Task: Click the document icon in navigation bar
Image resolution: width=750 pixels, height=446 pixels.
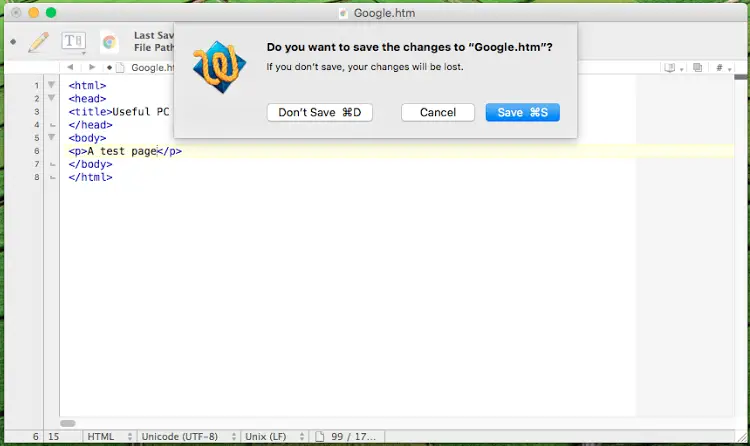Action: point(120,67)
